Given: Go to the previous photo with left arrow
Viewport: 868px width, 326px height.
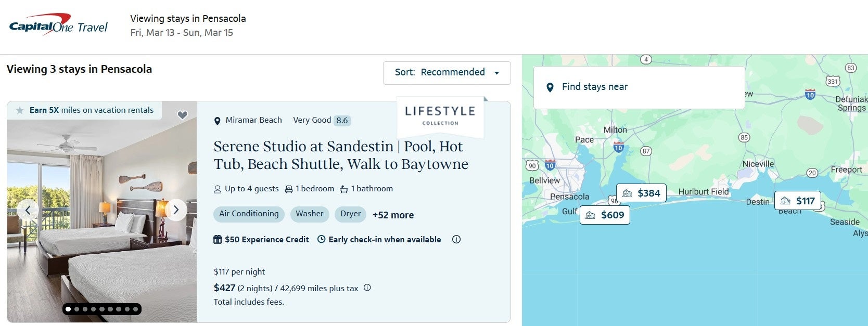Looking at the screenshot, I should (28, 210).
